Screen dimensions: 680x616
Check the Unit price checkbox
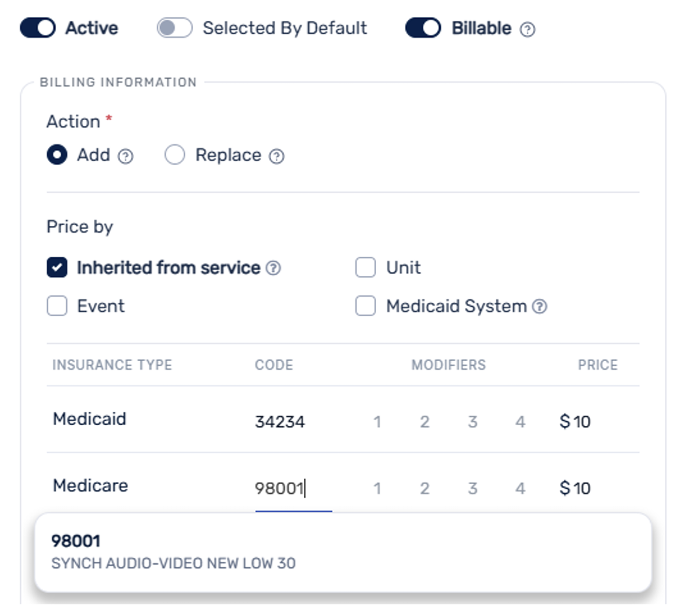tap(366, 267)
